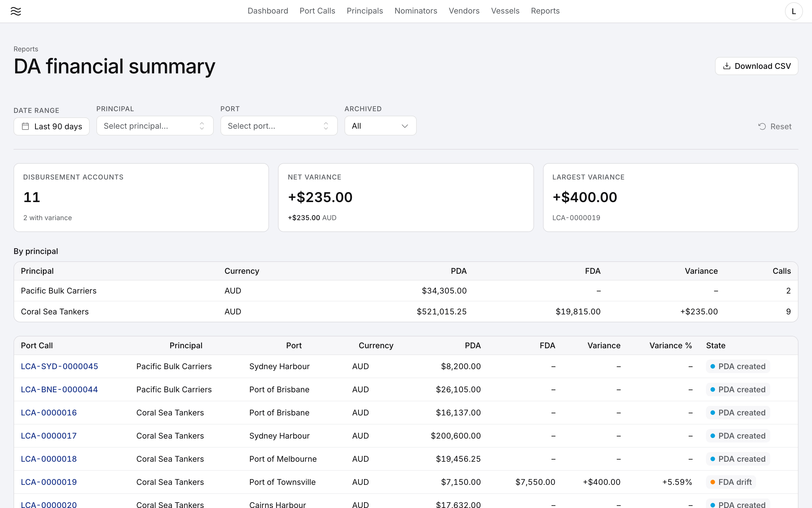812x508 pixels.
Task: Click the Variance % column header
Action: tap(670, 345)
